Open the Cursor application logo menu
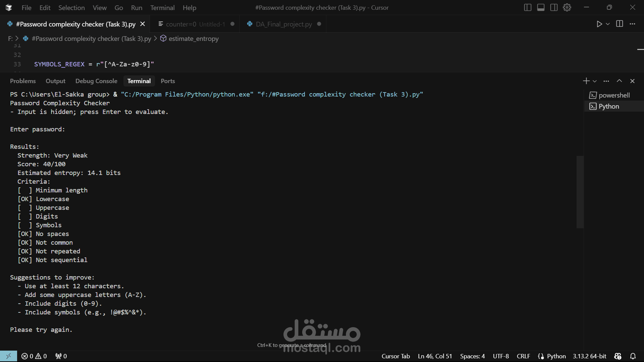Screen dimensions: 644x362 click(x=9, y=7)
